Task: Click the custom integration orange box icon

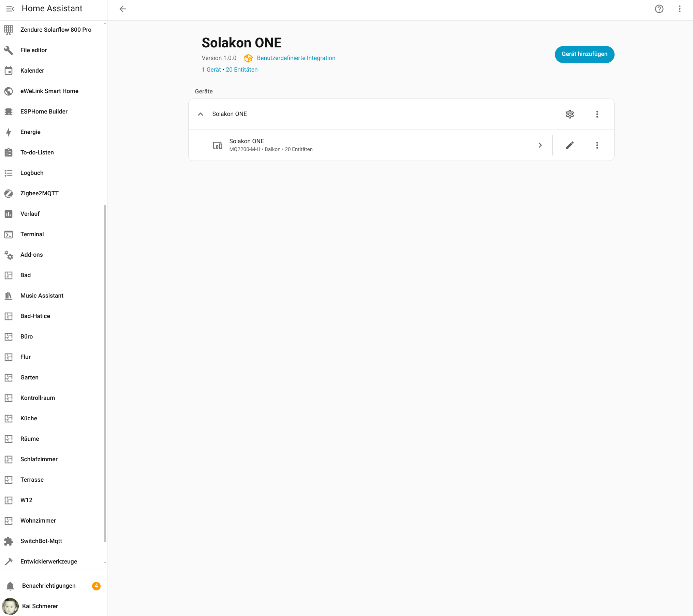Action: pyautogui.click(x=248, y=58)
